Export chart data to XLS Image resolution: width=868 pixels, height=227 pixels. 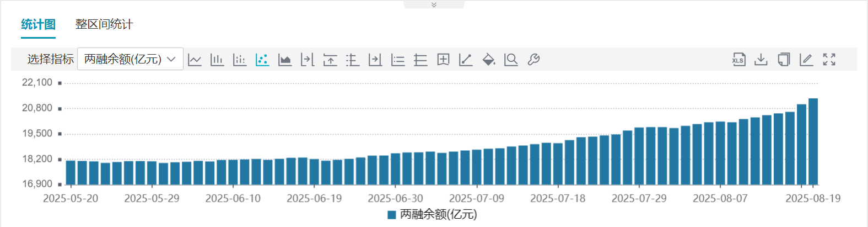tap(738, 60)
